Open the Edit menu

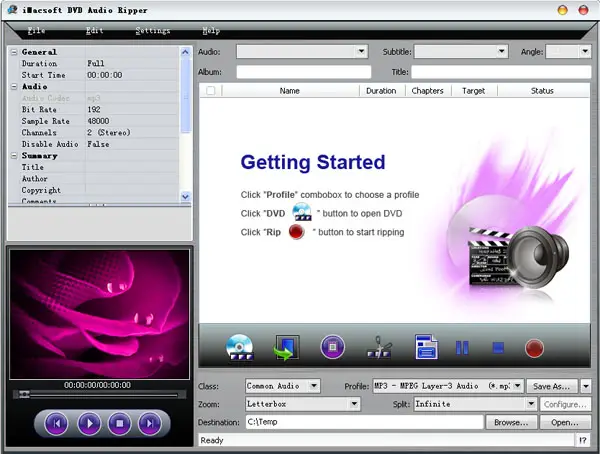point(95,31)
